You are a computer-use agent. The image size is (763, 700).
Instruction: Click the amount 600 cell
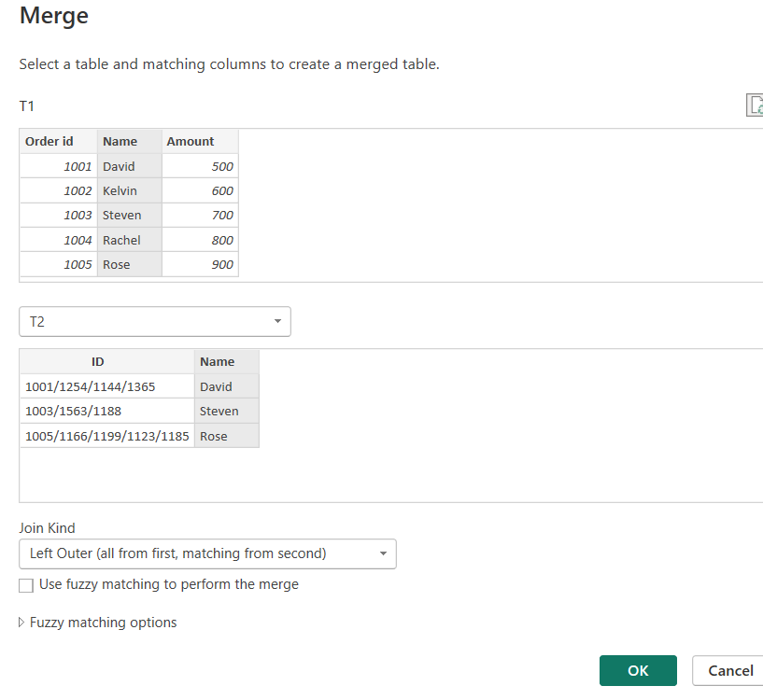(200, 190)
